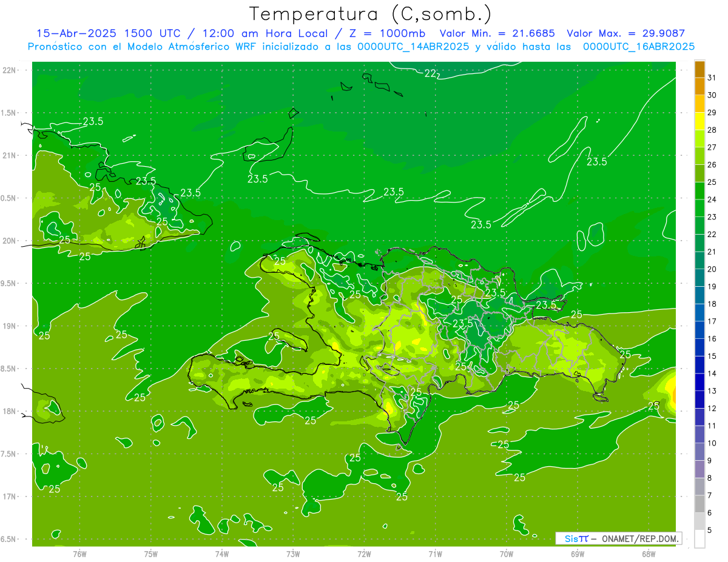Click the 17N latitude axis label
728x562 pixels.
tap(10, 497)
